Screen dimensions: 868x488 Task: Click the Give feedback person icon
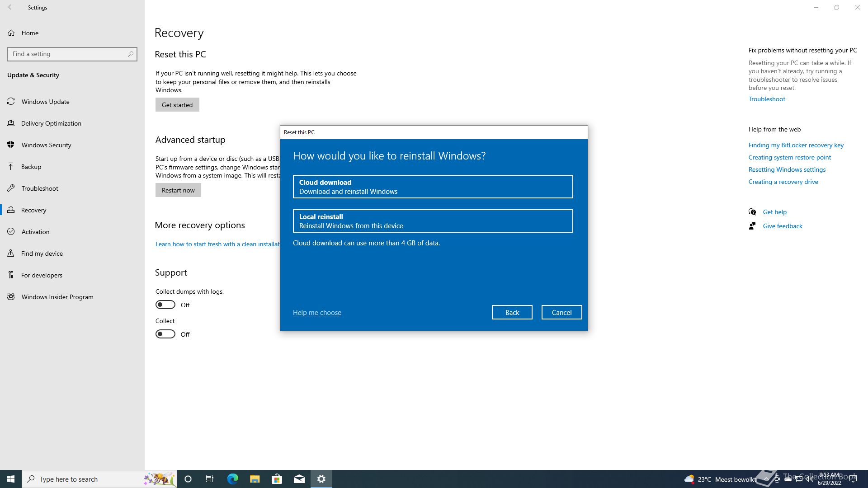pos(752,226)
